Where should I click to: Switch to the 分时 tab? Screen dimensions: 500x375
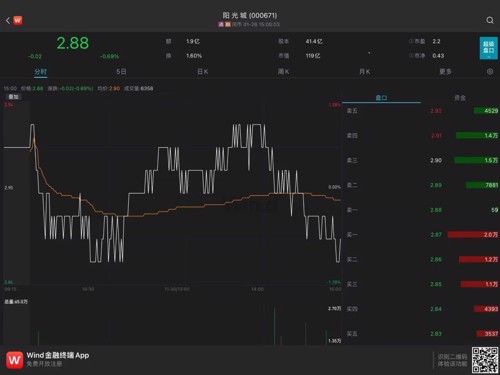point(41,71)
